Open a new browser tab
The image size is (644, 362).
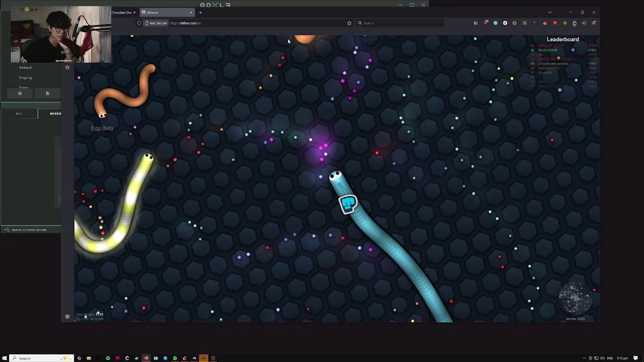(200, 13)
